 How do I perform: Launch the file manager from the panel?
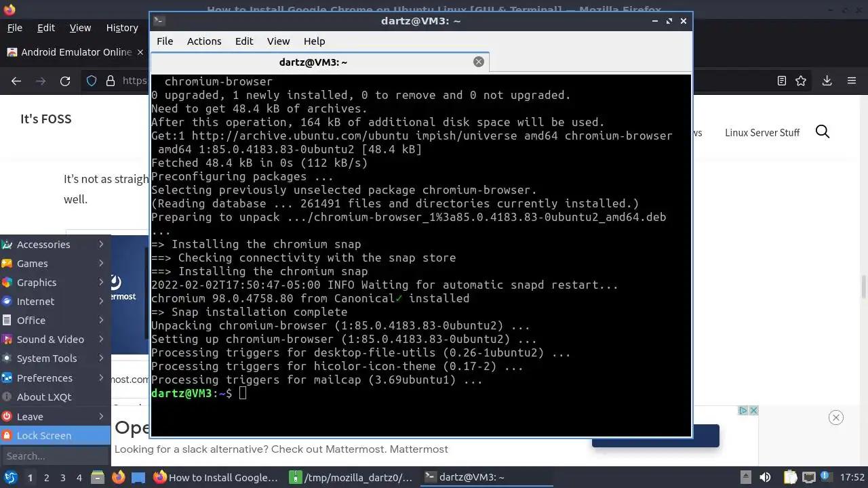[98, 477]
